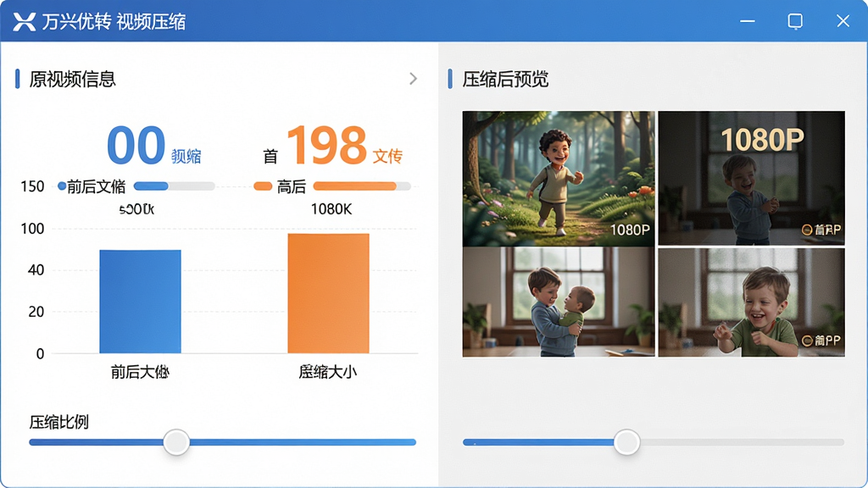Open laughing boy green shirt thumbnail
The height and width of the screenshot is (488, 868).
(x=751, y=302)
